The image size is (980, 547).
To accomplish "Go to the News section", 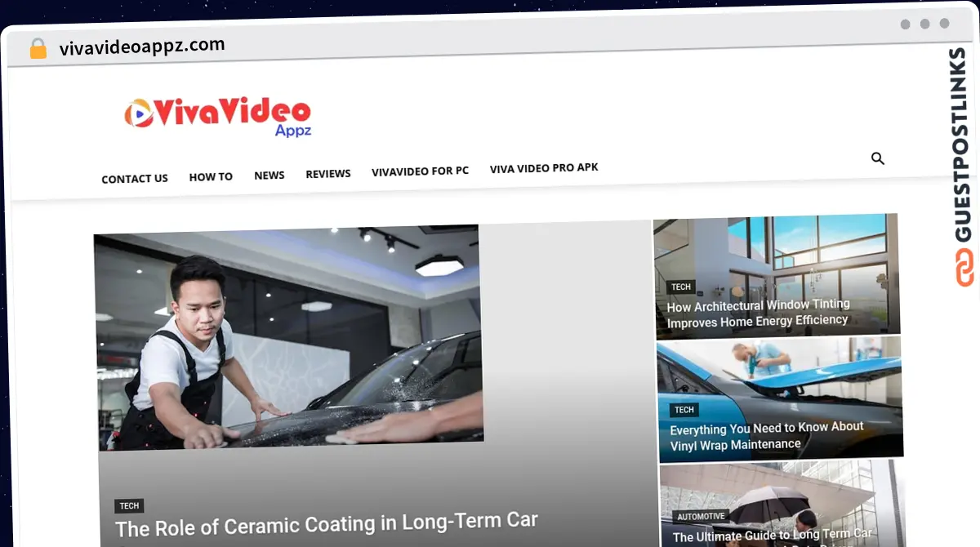I will pos(269,175).
